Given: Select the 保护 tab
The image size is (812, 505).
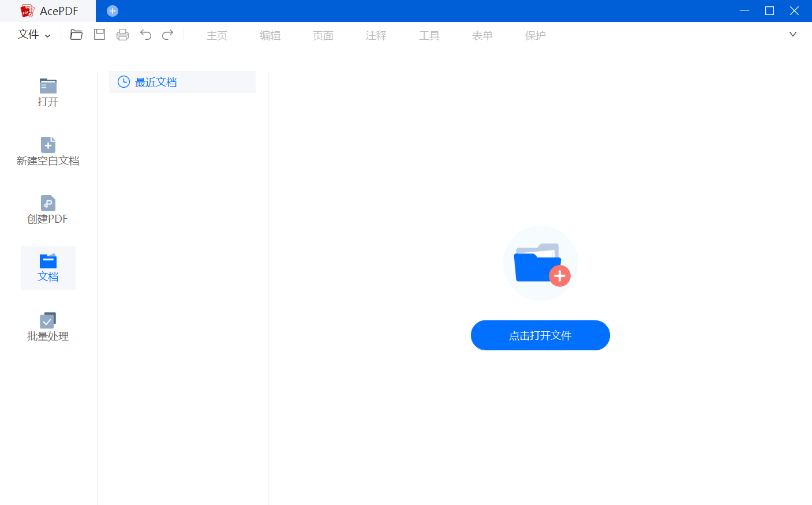Looking at the screenshot, I should [x=536, y=36].
